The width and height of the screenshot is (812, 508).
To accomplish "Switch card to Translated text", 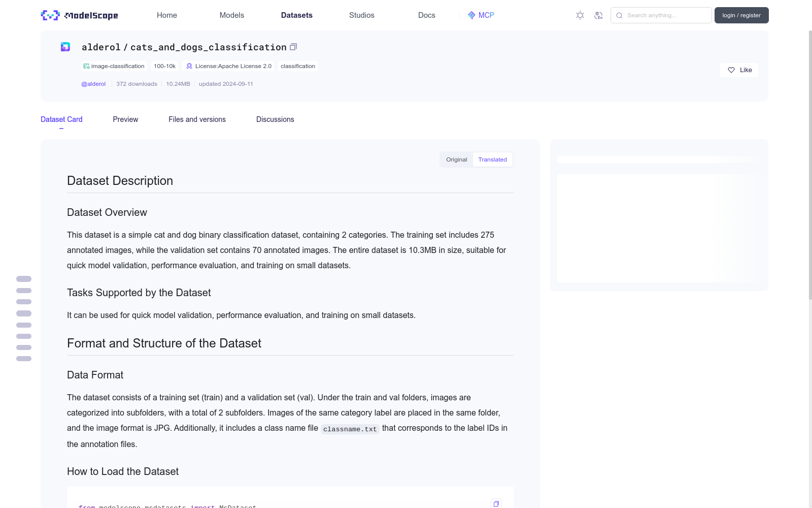I will point(492,160).
